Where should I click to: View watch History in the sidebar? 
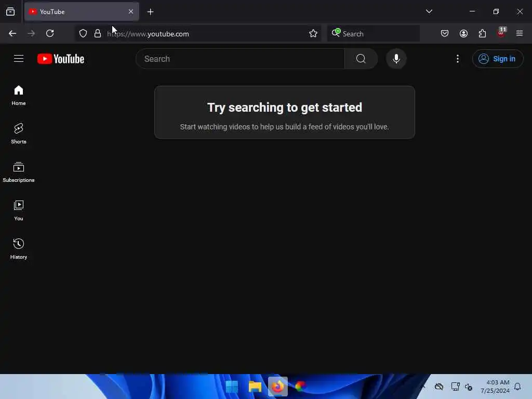[x=18, y=249]
